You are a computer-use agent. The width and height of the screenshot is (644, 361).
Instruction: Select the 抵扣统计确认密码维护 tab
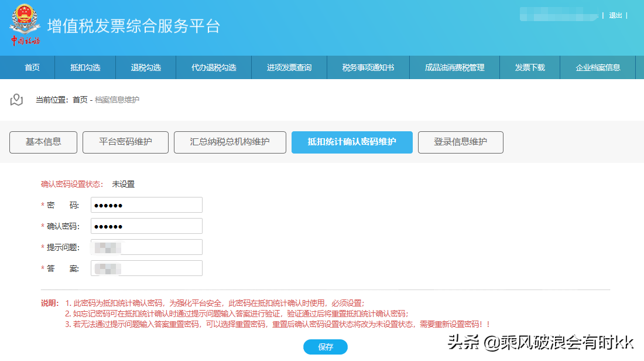point(352,142)
